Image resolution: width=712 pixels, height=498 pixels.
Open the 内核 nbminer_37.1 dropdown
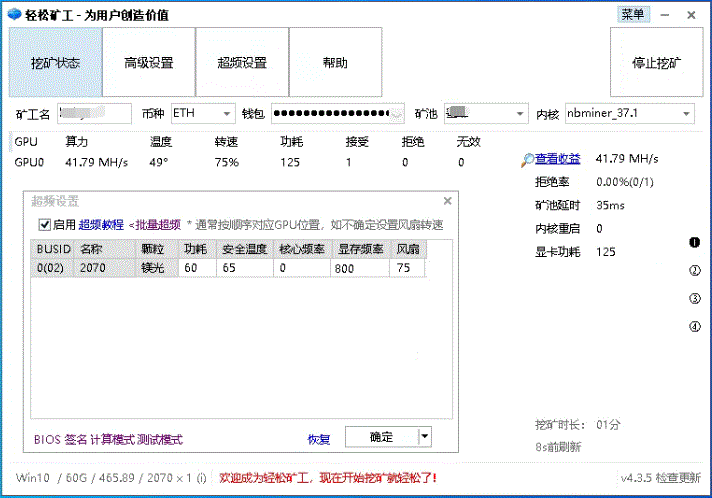(x=686, y=114)
